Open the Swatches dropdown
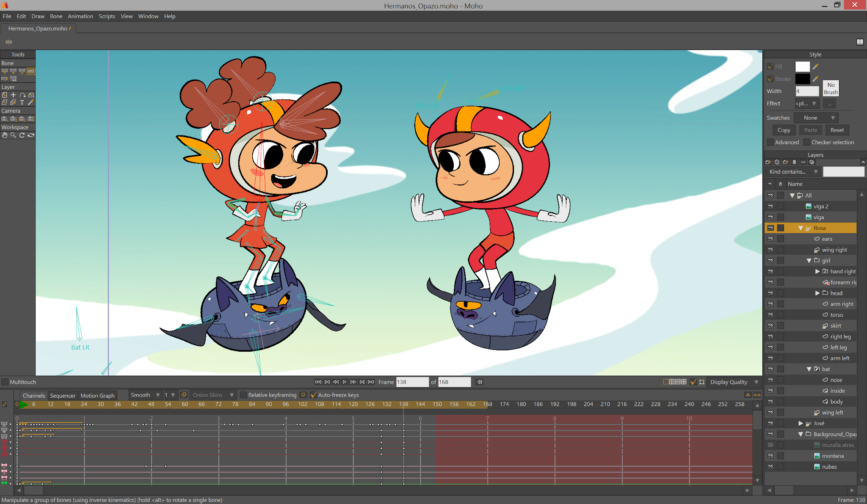The width and height of the screenshot is (867, 504). (x=816, y=118)
